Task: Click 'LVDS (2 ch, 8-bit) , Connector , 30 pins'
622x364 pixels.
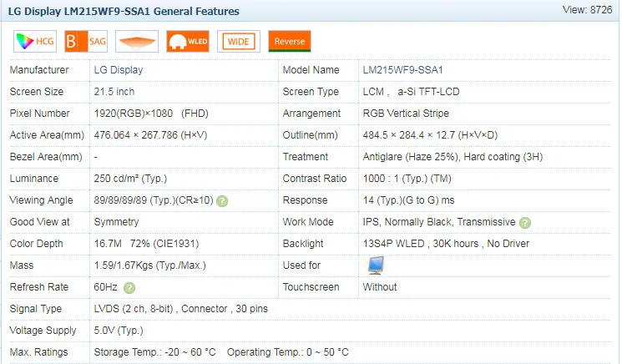Action: (x=181, y=309)
